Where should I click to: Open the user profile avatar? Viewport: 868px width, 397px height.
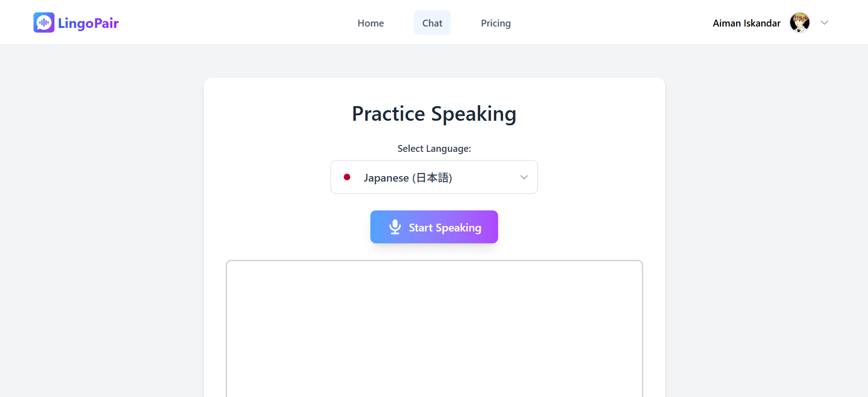(x=800, y=22)
